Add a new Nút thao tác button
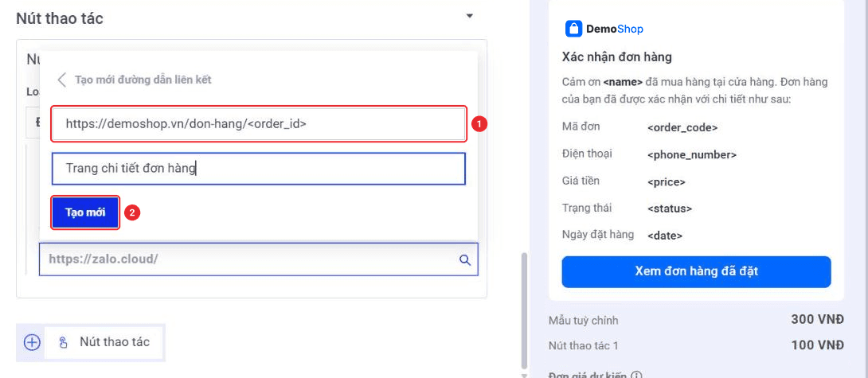The width and height of the screenshot is (868, 378). tap(104, 342)
